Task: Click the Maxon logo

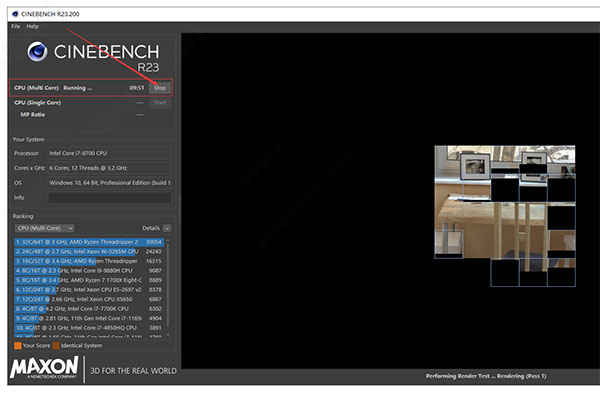Action: pyautogui.click(x=44, y=368)
